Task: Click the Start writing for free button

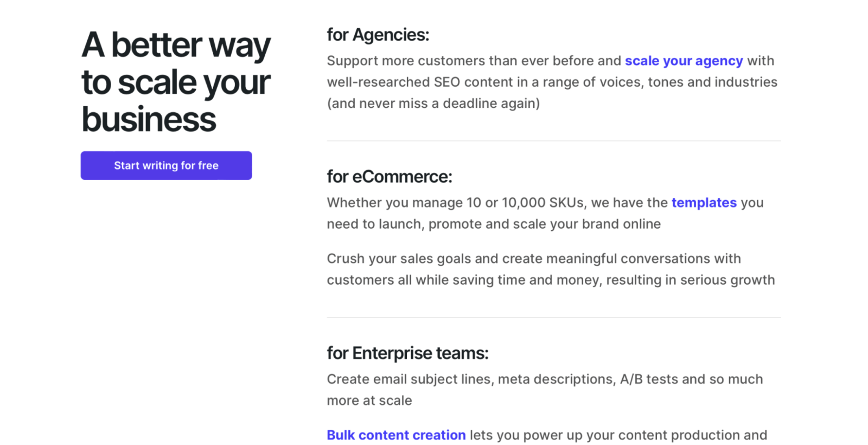Action: click(x=166, y=165)
